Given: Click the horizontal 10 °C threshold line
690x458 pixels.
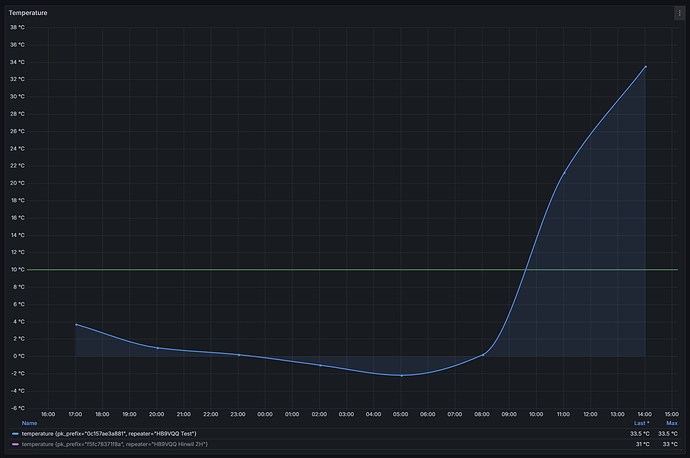Looking at the screenshot, I should point(300,269).
